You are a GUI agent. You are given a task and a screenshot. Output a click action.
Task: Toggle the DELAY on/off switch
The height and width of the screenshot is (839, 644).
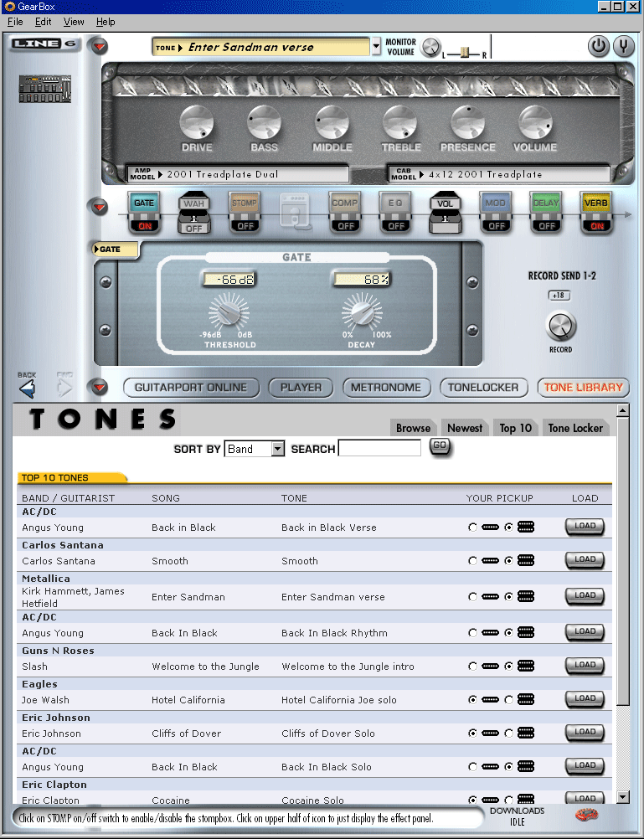click(546, 226)
